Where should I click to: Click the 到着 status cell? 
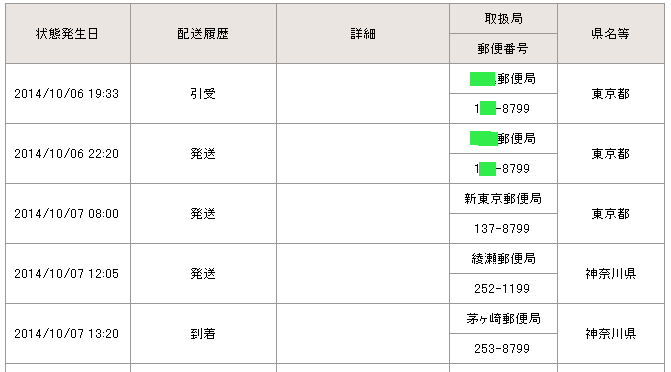pos(203,333)
